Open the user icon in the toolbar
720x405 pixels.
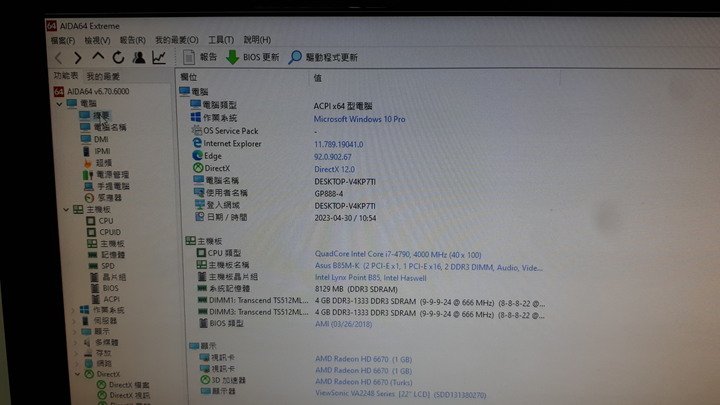(x=139, y=57)
